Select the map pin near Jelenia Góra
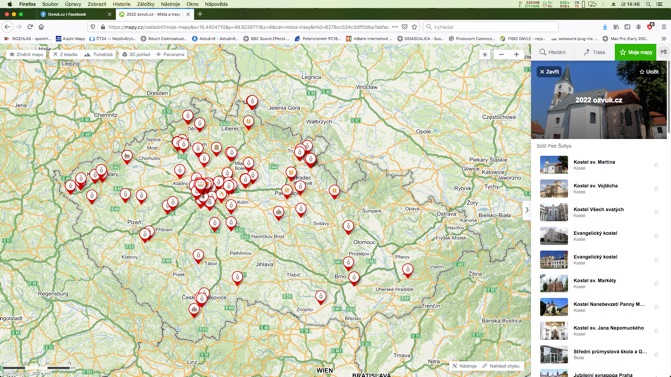Viewport: 671px width, 377px height. point(252,102)
